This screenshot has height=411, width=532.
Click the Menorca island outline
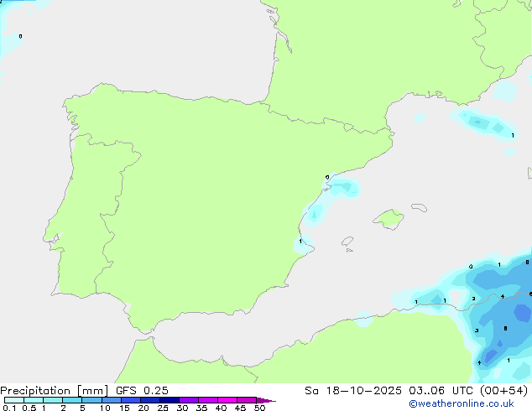420,207
